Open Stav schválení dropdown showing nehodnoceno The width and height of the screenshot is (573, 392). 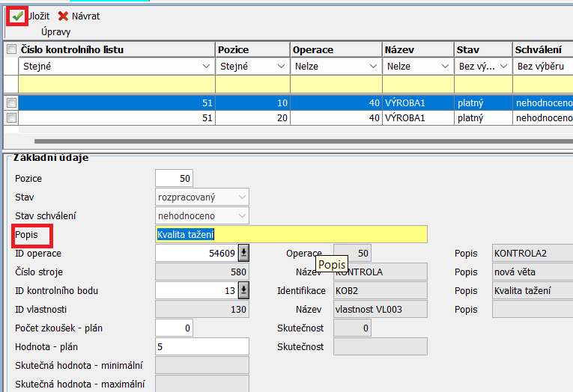click(241, 215)
